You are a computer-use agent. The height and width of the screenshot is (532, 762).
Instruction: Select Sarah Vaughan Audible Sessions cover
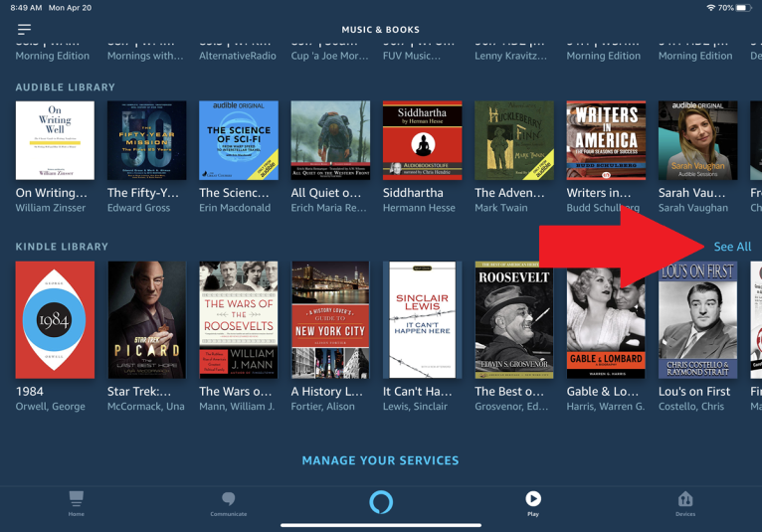click(x=698, y=140)
